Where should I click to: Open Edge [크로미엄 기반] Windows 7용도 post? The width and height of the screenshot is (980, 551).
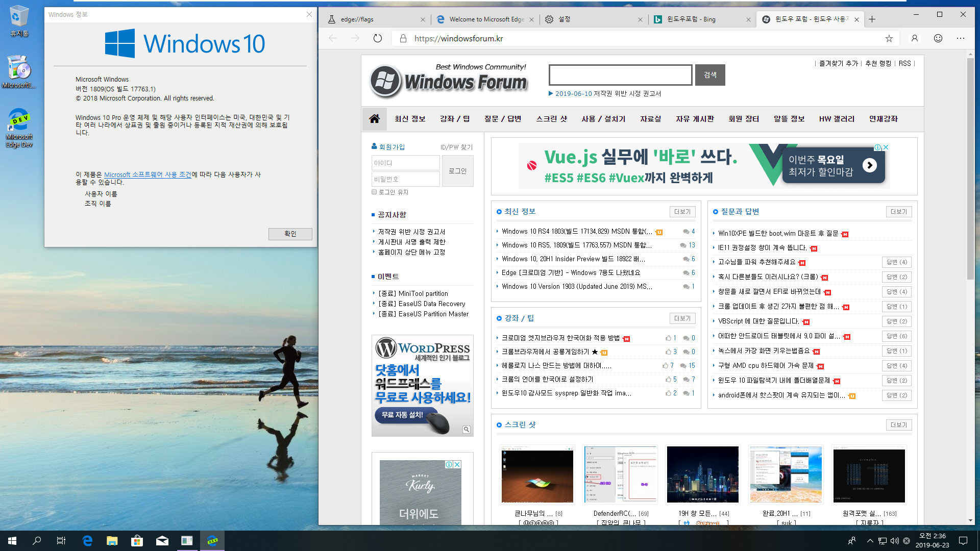pyautogui.click(x=571, y=273)
